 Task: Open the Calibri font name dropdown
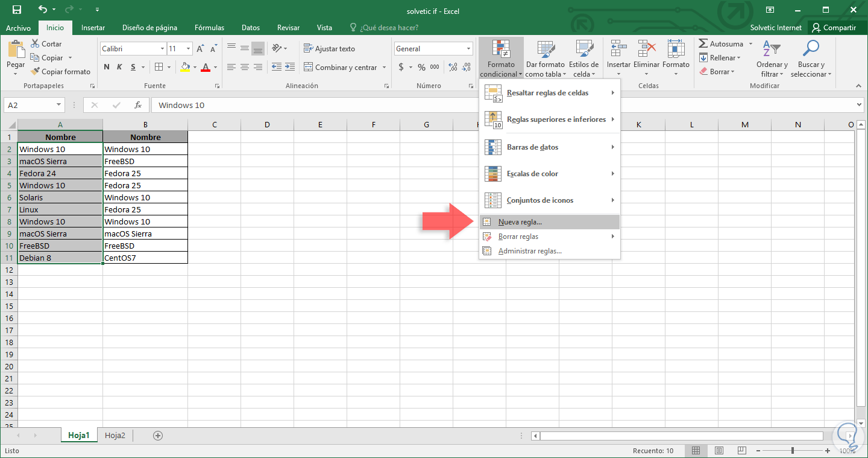(x=162, y=49)
